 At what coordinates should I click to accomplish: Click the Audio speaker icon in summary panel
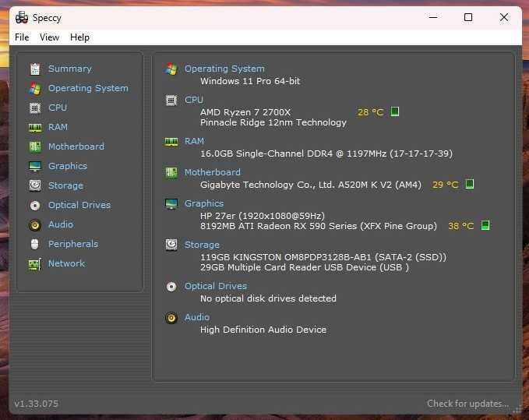point(171,318)
